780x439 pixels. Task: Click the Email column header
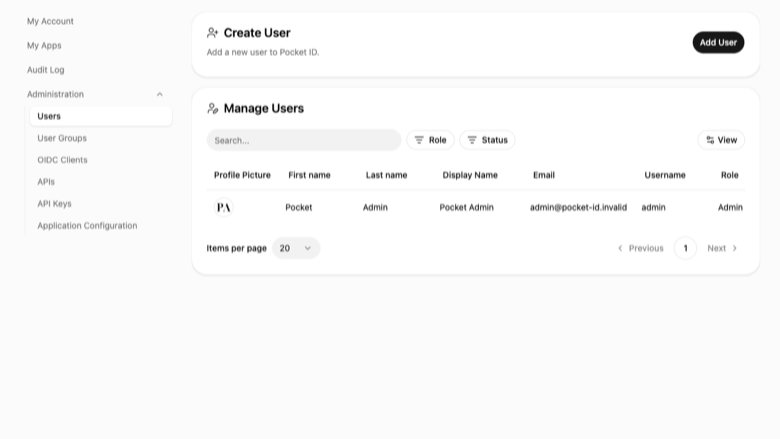544,175
